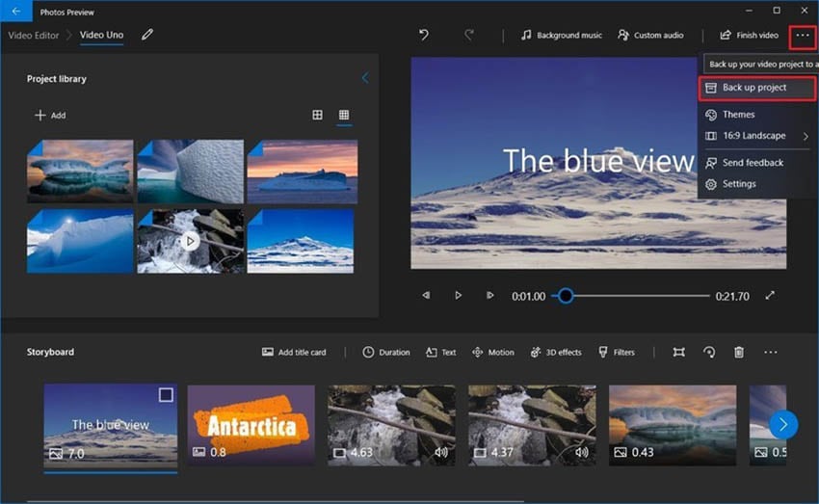
Task: Mute audio on 4.63 waterfall clip
Action: point(441,452)
